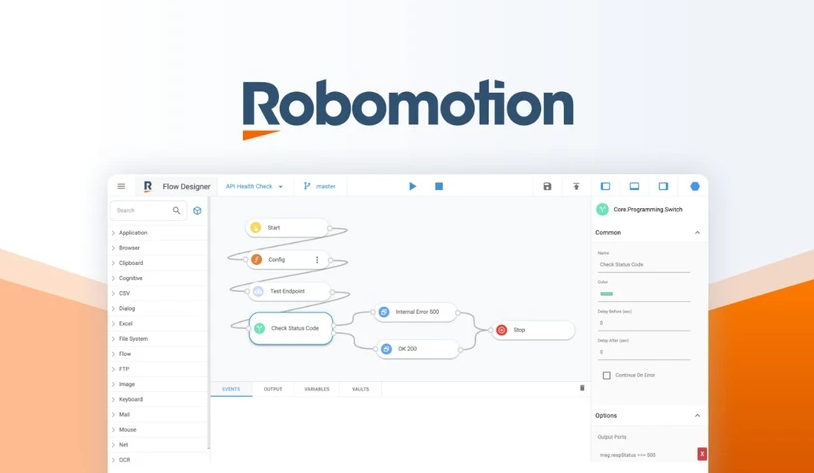Image resolution: width=814 pixels, height=473 pixels.
Task: Select the Test Endpoint node
Action: 290,291
